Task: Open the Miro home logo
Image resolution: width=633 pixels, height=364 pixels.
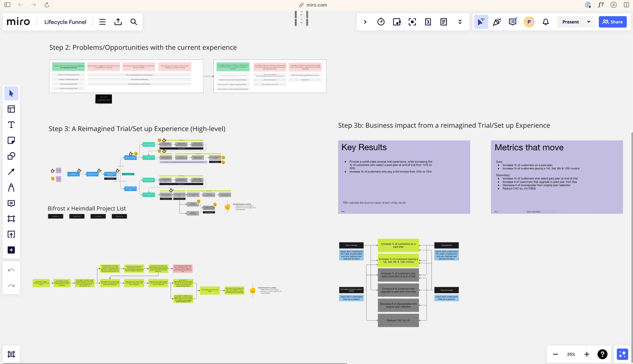Action: (18, 22)
